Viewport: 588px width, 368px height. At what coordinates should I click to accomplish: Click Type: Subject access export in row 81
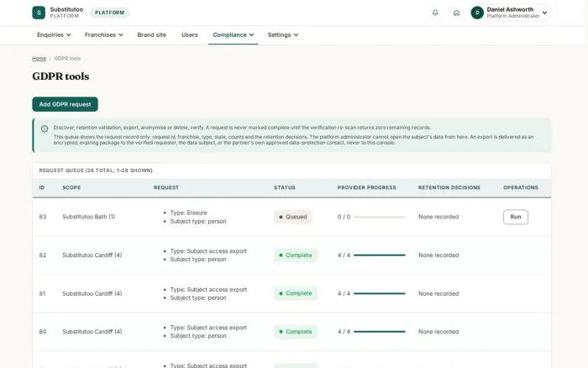tap(208, 290)
